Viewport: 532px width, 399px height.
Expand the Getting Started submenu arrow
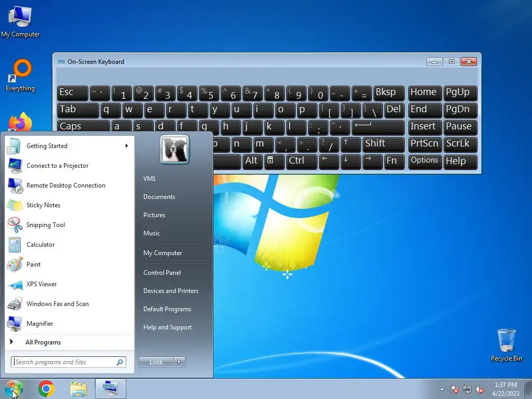pyautogui.click(x=127, y=146)
